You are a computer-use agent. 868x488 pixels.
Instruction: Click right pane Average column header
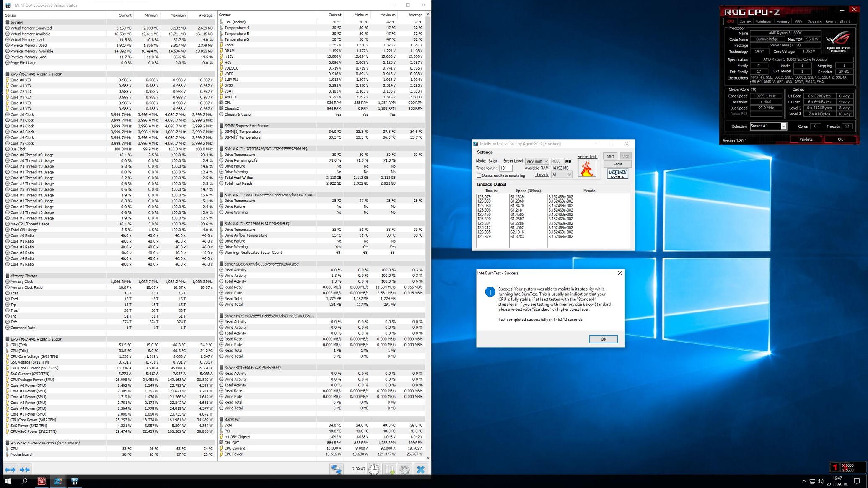pos(411,15)
